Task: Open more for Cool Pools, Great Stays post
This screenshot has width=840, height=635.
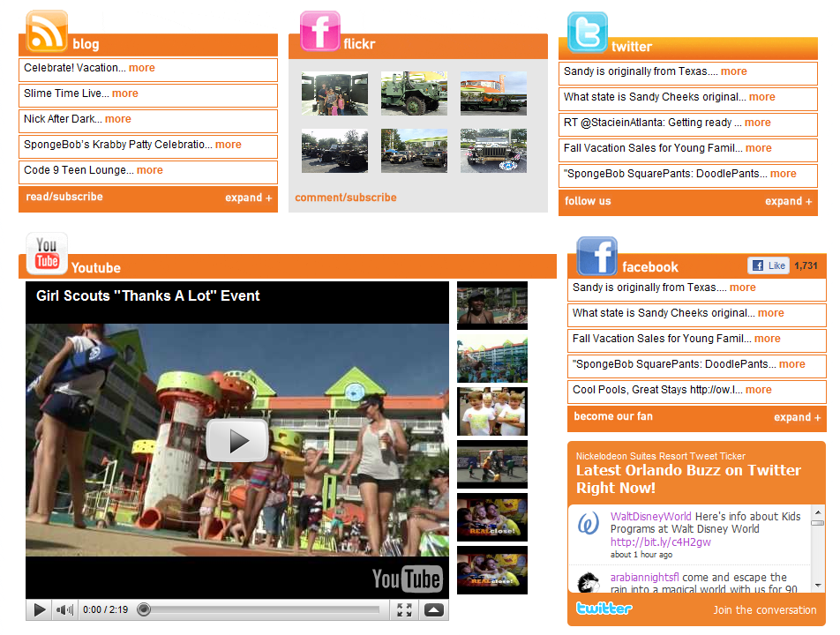Action: [759, 390]
